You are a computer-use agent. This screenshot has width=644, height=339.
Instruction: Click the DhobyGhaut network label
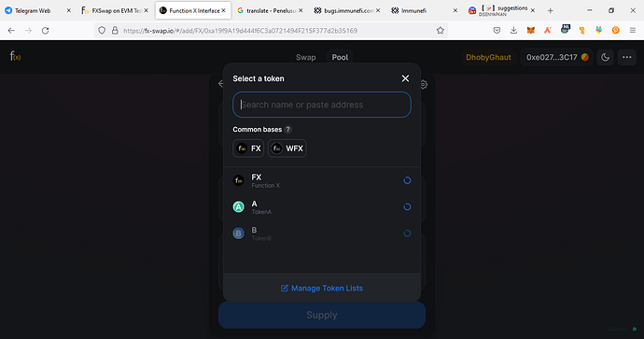click(x=488, y=57)
